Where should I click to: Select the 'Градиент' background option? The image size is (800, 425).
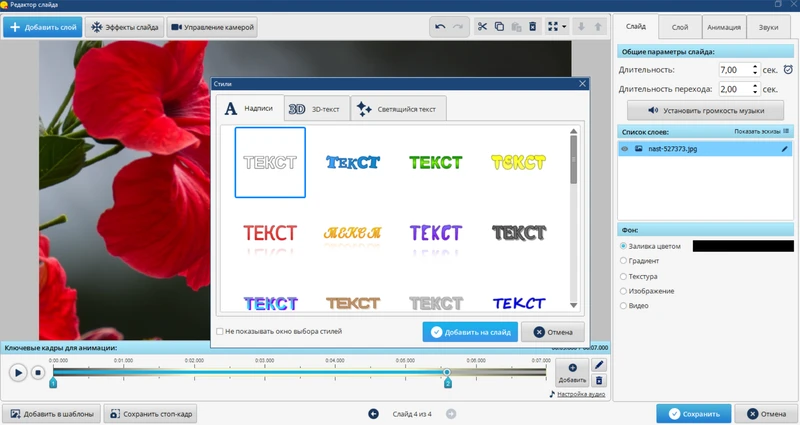(624, 261)
